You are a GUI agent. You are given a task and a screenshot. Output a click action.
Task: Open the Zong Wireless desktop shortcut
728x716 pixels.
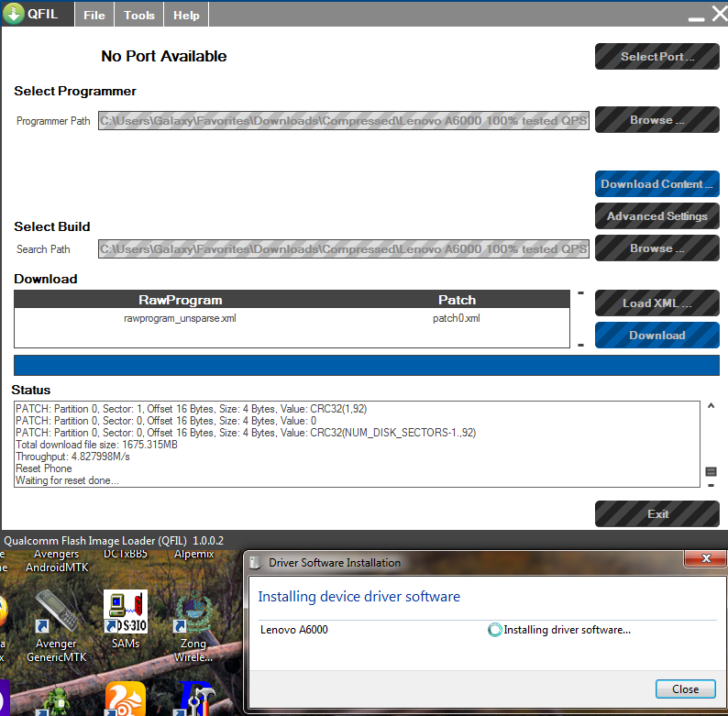[193, 625]
